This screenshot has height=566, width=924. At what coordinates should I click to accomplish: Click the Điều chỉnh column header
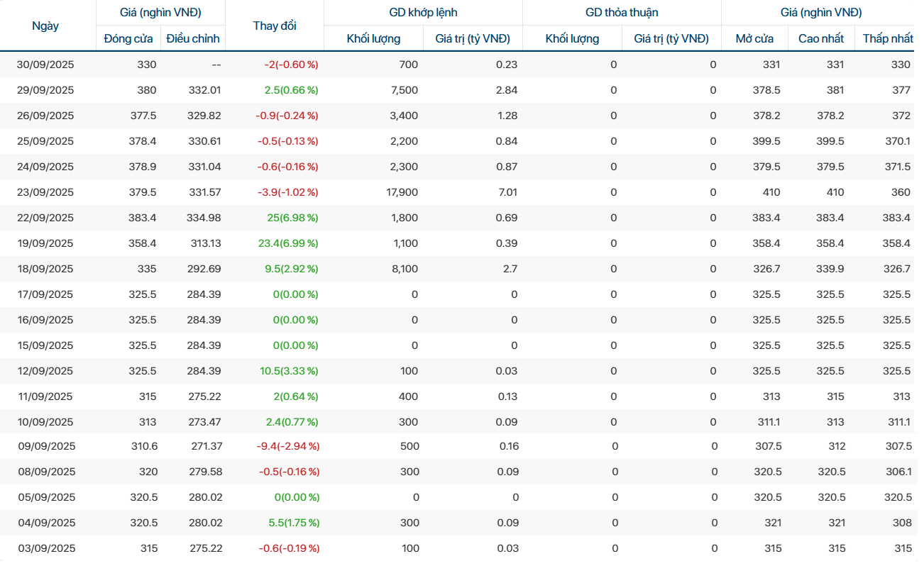(x=193, y=38)
